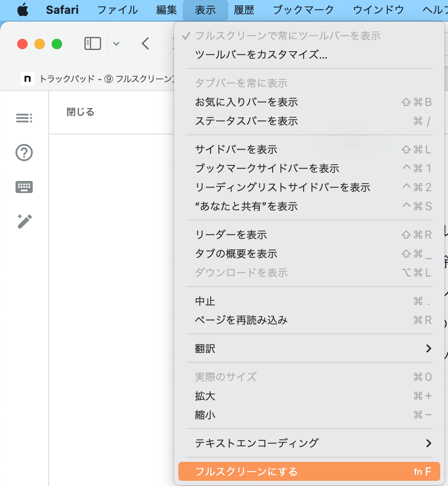This screenshot has width=448, height=486.
Task: Choose 中止 menu item
Action: coord(309,301)
